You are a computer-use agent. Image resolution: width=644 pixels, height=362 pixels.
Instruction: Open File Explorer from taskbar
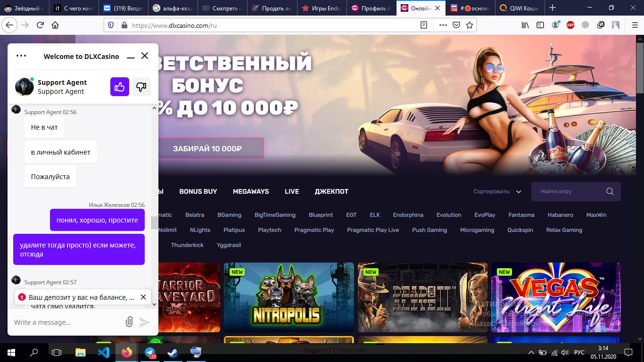pyautogui.click(x=81, y=352)
